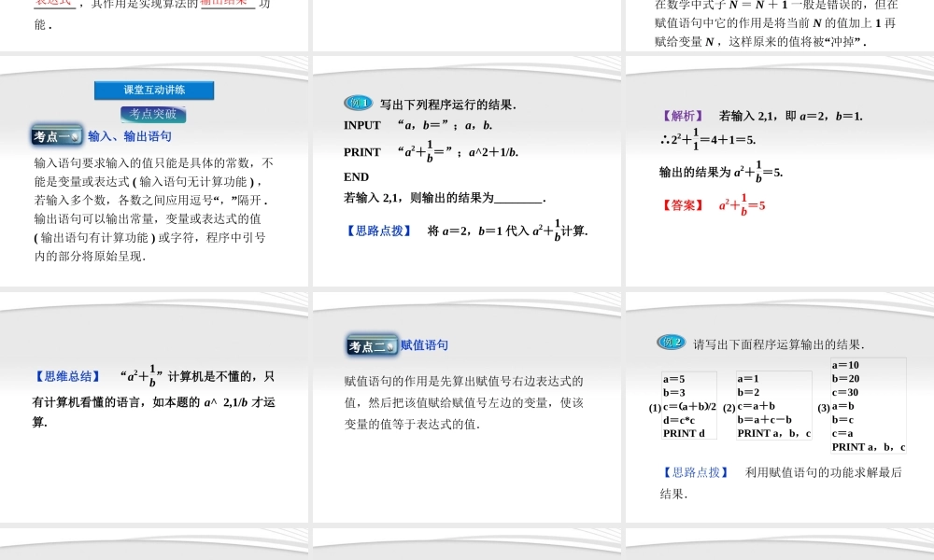Click the 考点突破 badge
This screenshot has width=934, height=560.
(x=153, y=114)
